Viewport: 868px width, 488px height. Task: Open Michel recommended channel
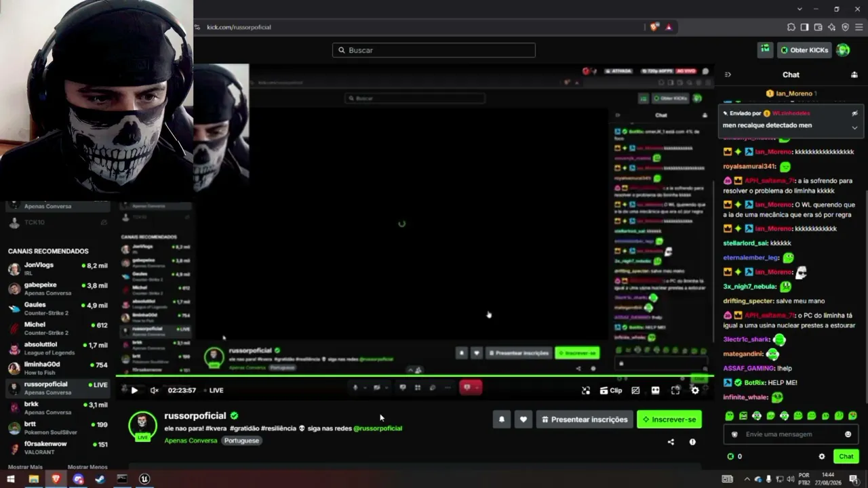[x=58, y=328]
